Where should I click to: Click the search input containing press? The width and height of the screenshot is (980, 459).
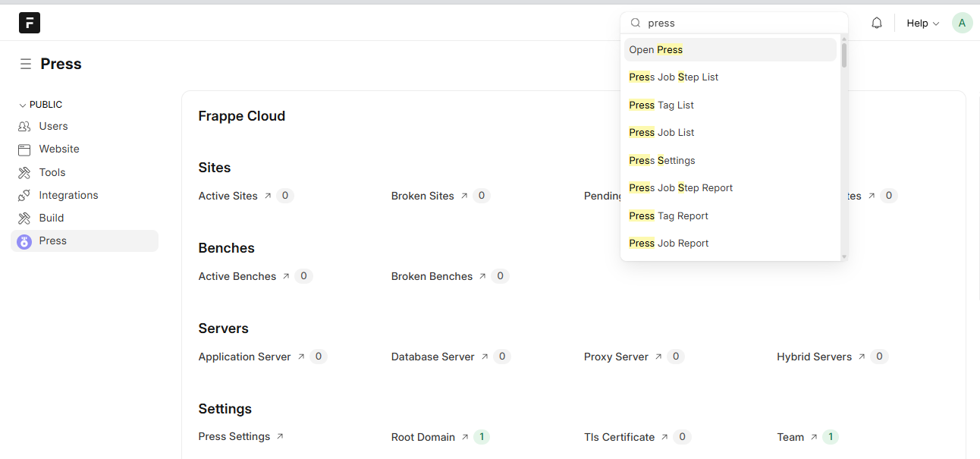[x=740, y=23]
